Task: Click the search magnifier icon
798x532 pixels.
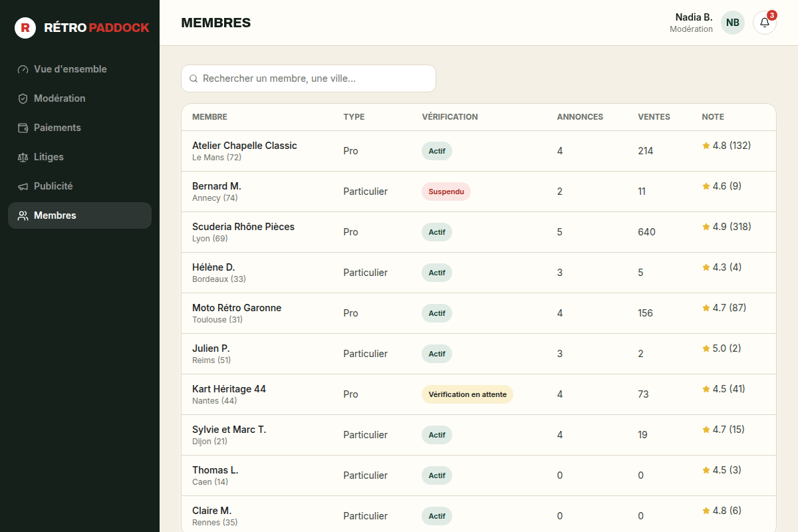Action: (194, 78)
